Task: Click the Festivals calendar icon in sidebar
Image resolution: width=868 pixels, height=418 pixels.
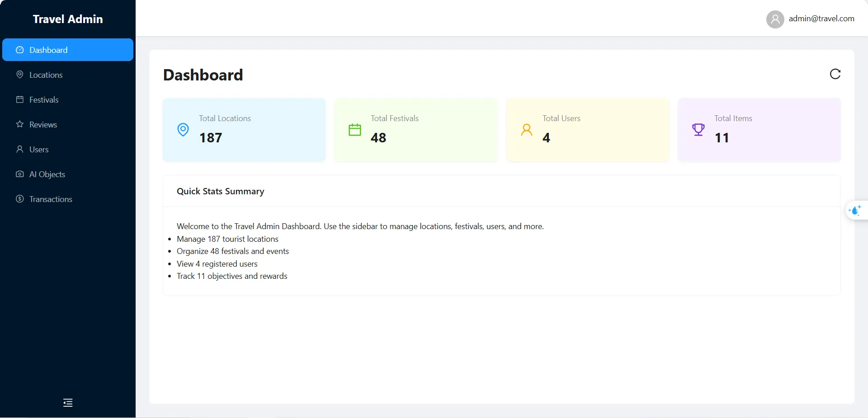Action: [20, 99]
